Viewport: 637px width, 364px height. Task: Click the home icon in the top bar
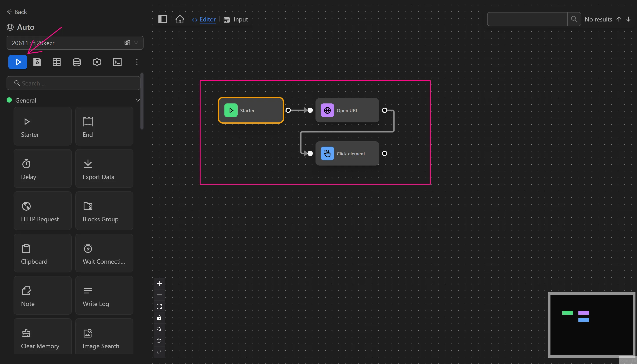click(179, 19)
